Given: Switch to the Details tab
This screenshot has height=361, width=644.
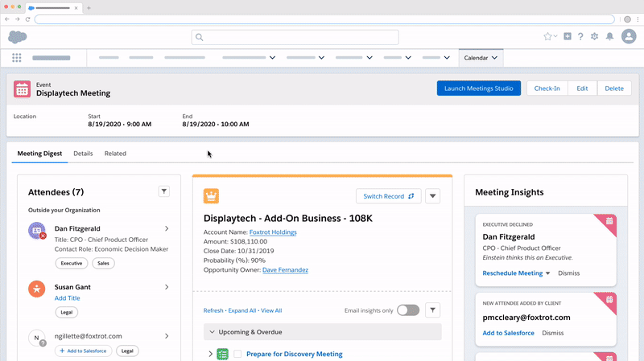Looking at the screenshot, I should (83, 154).
